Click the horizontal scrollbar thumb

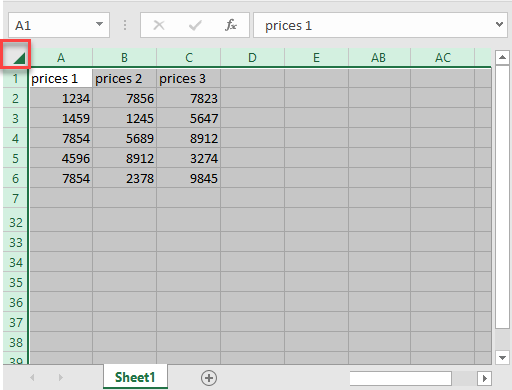click(x=401, y=379)
